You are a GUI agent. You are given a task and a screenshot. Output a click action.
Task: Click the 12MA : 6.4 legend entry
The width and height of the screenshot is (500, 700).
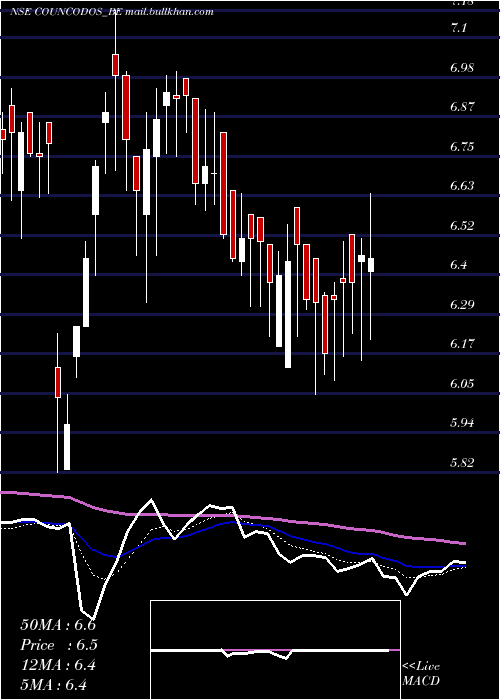tap(58, 665)
